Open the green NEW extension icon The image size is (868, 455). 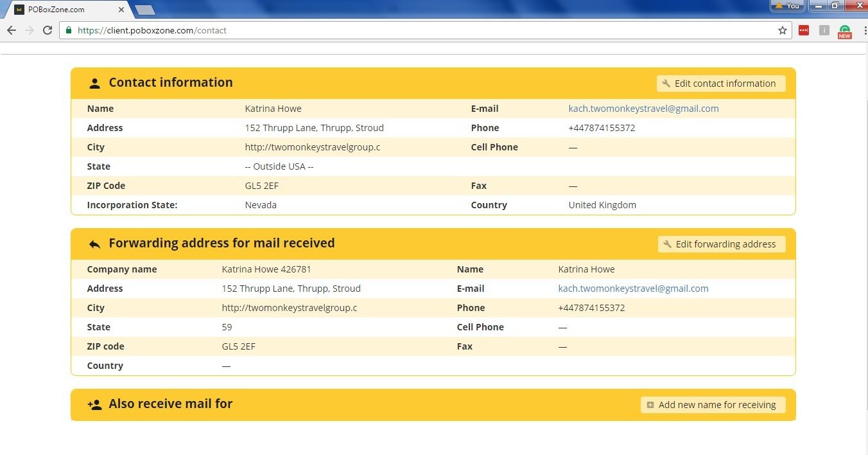click(845, 31)
